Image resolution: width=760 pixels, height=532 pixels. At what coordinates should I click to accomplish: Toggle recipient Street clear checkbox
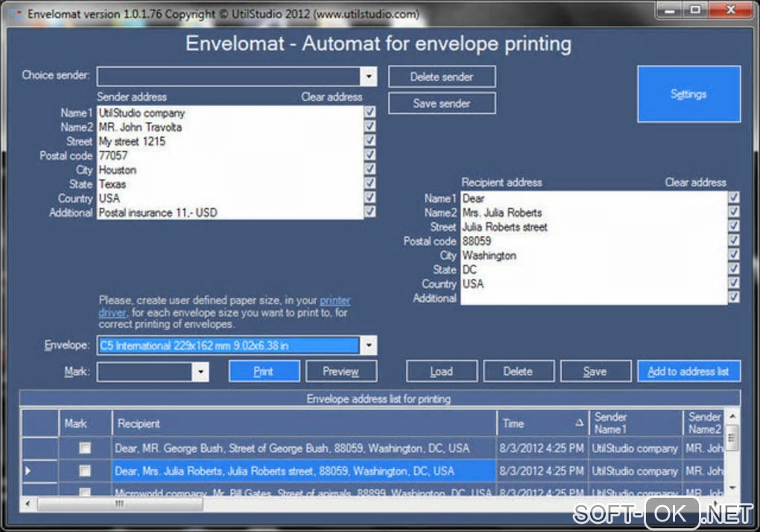734,226
